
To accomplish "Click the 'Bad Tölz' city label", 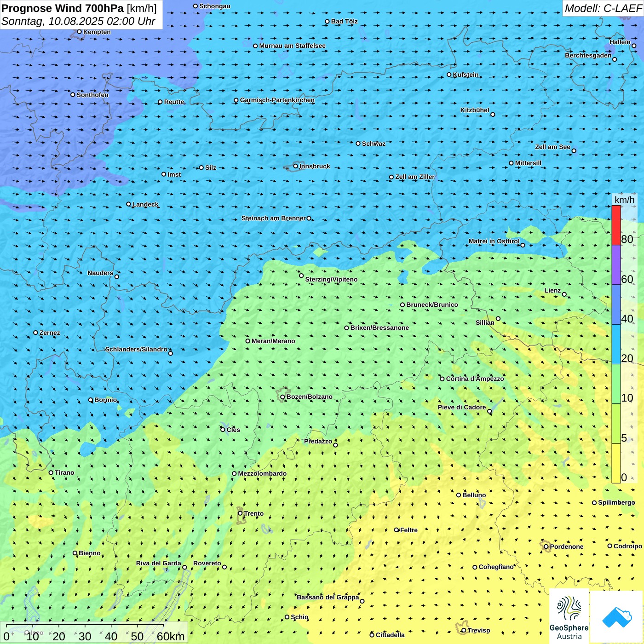I will coord(345,21).
